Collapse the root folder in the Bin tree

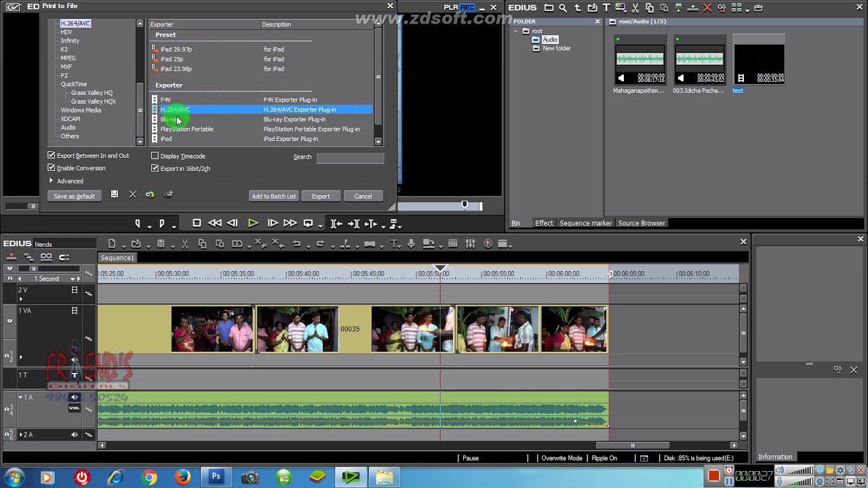pyautogui.click(x=515, y=31)
